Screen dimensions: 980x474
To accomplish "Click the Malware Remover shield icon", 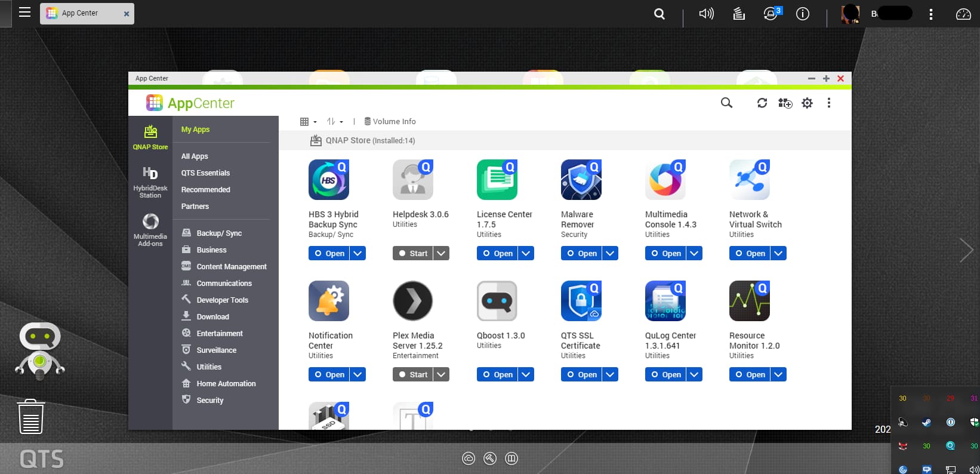I will [x=581, y=180].
